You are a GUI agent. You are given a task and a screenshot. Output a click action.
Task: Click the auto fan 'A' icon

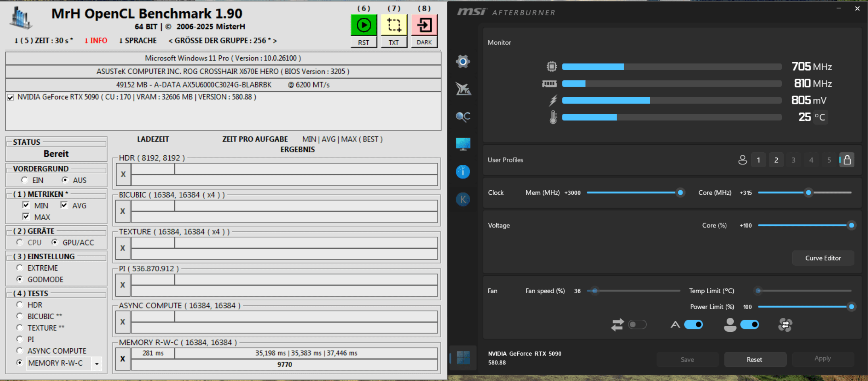(x=675, y=325)
